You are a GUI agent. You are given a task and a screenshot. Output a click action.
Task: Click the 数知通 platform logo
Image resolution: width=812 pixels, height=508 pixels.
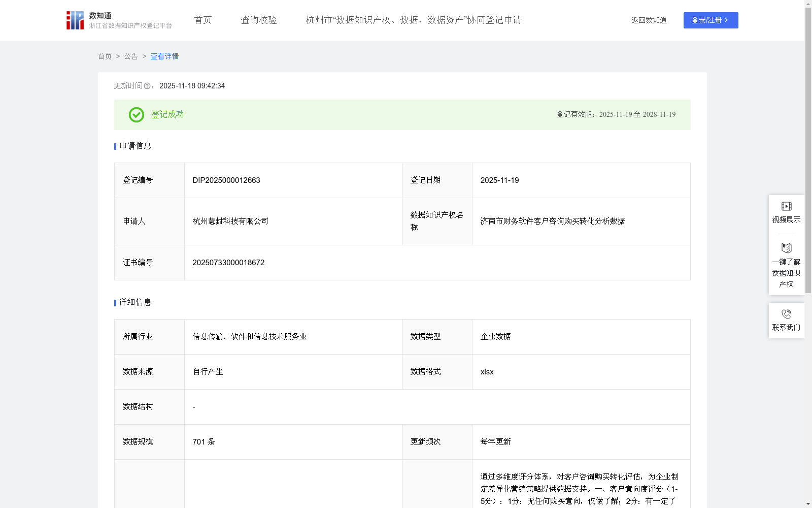pos(74,20)
